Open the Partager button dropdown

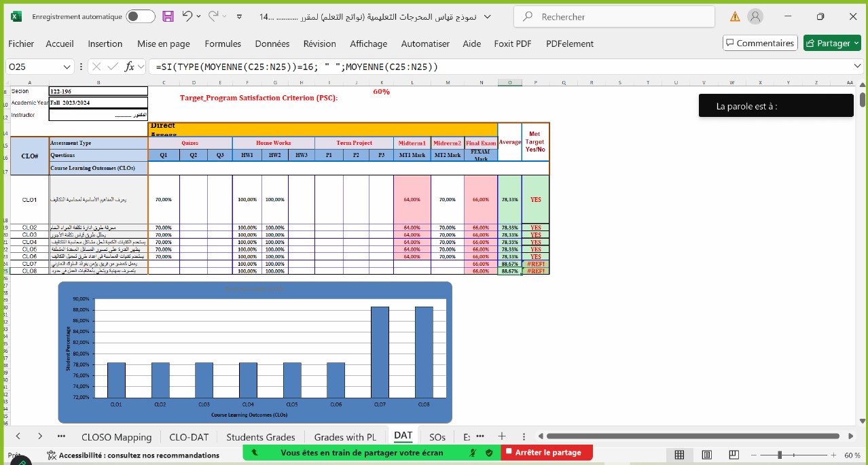coord(855,44)
